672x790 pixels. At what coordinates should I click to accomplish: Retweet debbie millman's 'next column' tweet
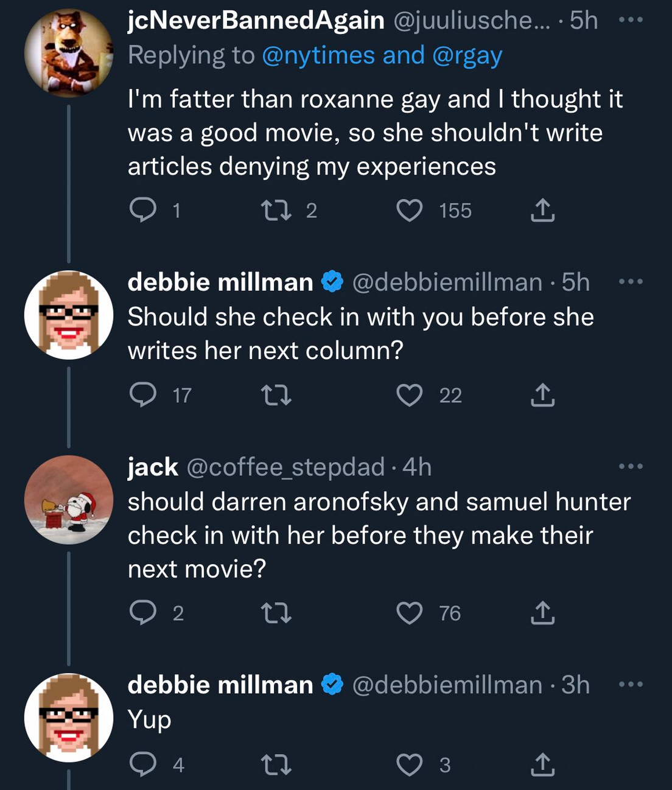(276, 396)
